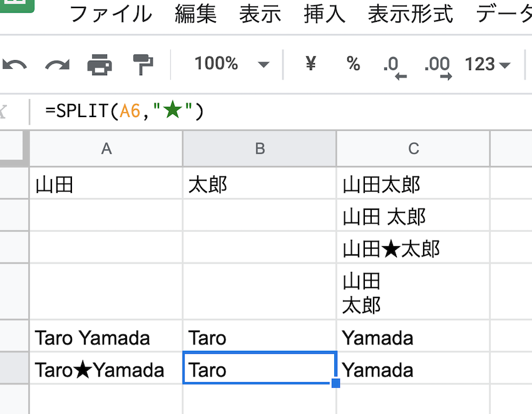The width and height of the screenshot is (532, 414).
Task: Click the print icon
Action: tap(100, 64)
